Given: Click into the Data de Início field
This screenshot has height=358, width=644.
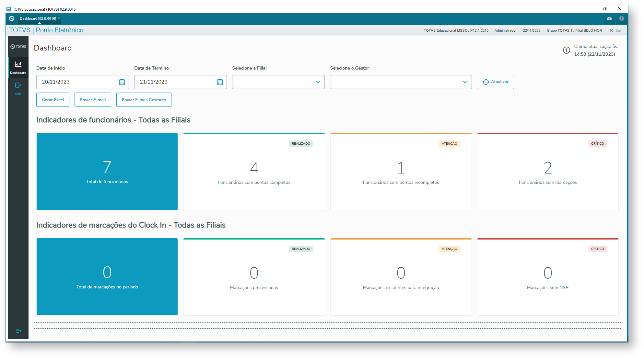Looking at the screenshot, I should click(78, 82).
